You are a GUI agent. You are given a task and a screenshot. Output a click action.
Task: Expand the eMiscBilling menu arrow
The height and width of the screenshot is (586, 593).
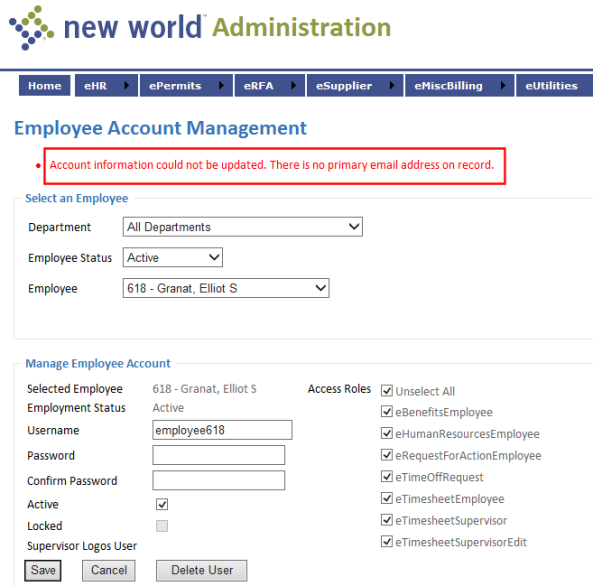(x=503, y=85)
